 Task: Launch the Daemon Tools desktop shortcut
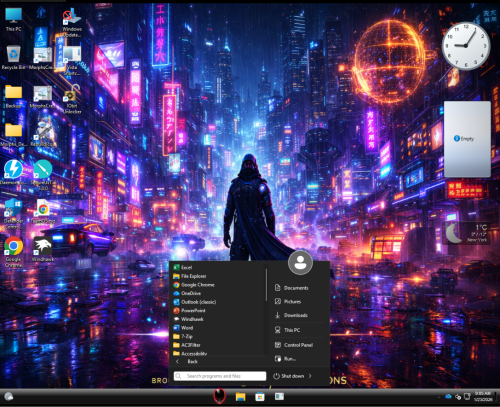click(x=13, y=173)
